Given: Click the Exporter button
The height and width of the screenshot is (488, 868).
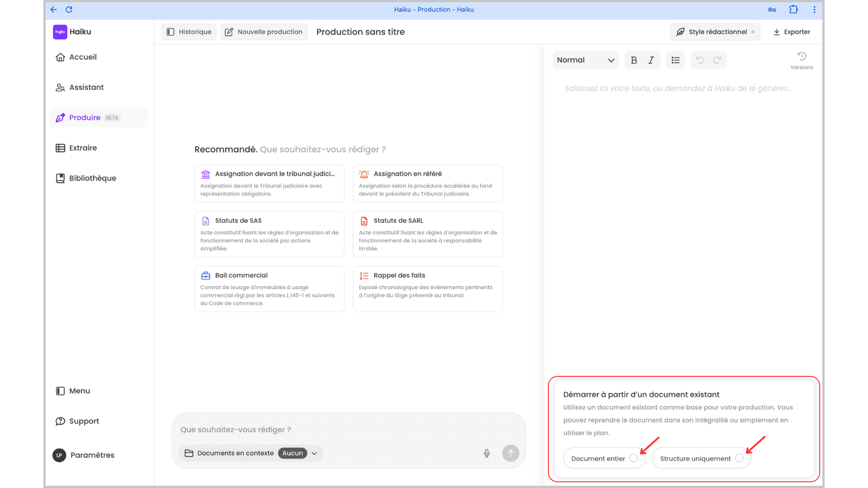Looking at the screenshot, I should (x=792, y=32).
